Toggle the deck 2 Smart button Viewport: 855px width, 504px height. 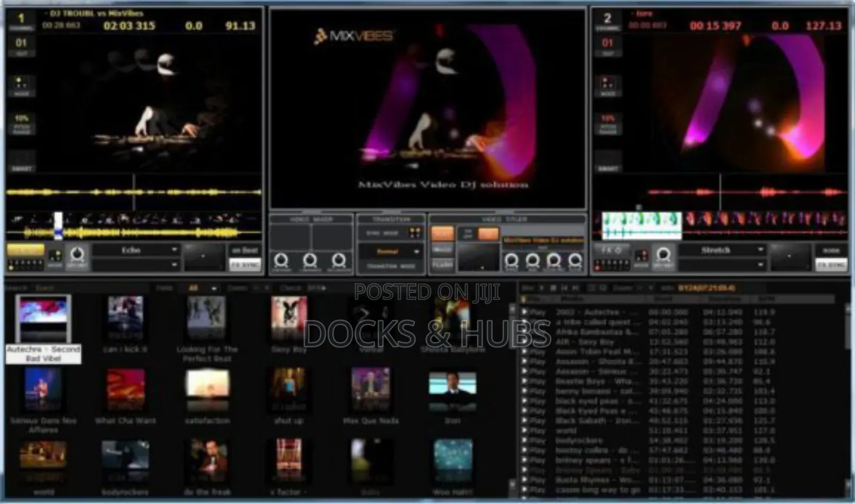click(x=608, y=161)
